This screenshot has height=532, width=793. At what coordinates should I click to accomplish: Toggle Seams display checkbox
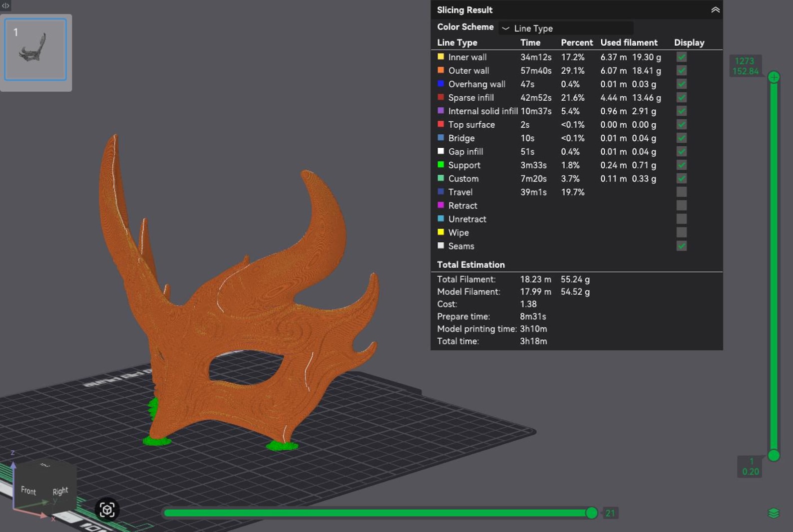click(x=681, y=246)
